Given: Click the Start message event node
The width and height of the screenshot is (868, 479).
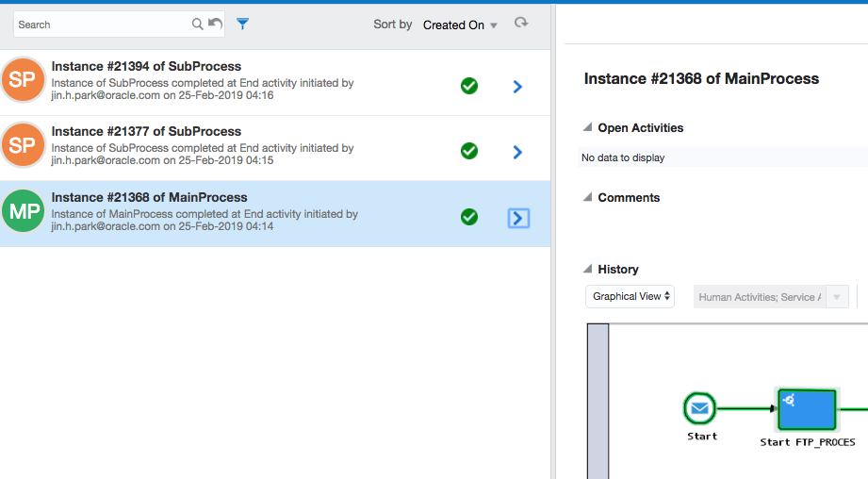Looking at the screenshot, I should [x=699, y=409].
